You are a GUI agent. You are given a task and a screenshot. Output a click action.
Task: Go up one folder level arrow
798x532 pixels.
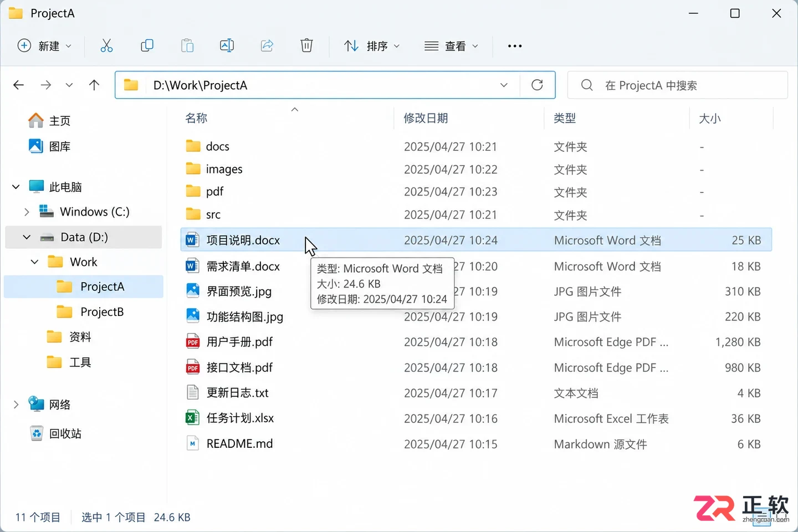click(x=94, y=85)
